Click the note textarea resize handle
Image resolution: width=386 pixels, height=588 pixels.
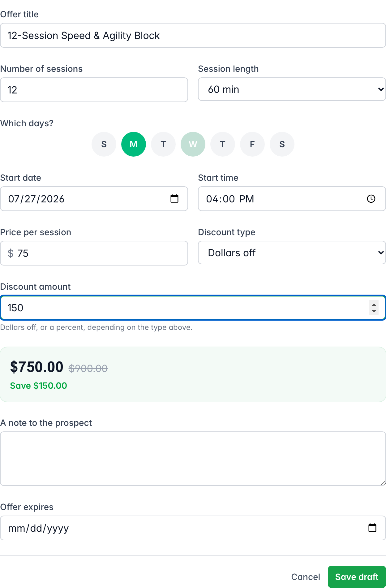pyautogui.click(x=383, y=483)
